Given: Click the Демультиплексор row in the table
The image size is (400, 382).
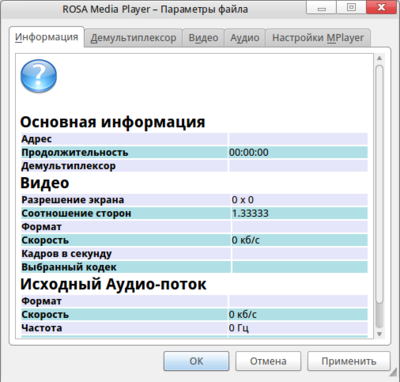Looking at the screenshot, I should (194, 166).
